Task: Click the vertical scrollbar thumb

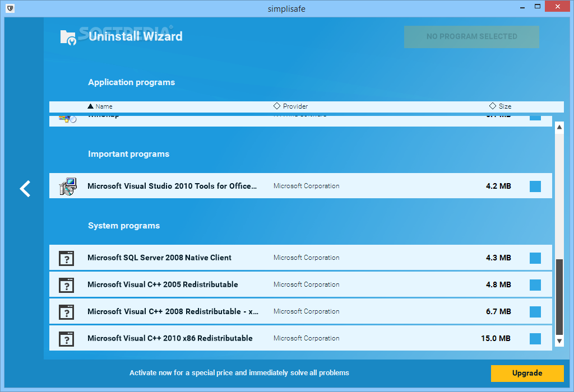Action: [559, 297]
